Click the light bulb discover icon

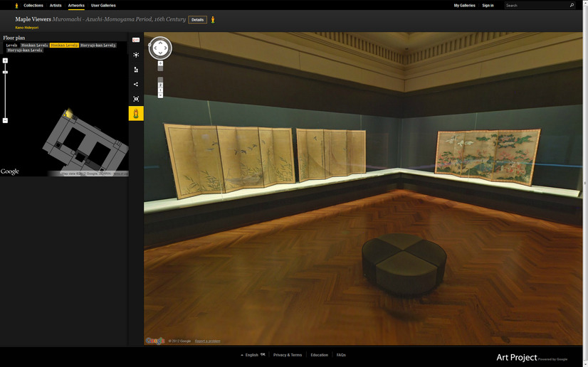(136, 55)
